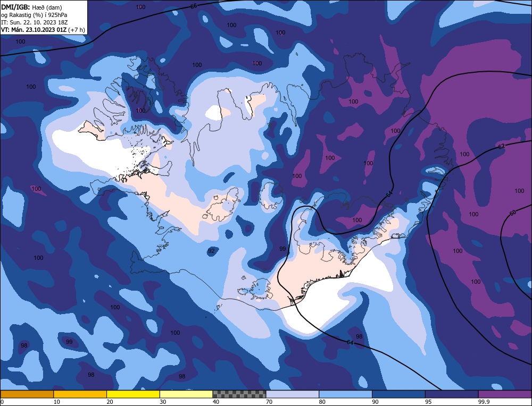Screen dimensions: 532x406
Task: Click the 'IT: Sun. 22. 10. 2023 18Z' line
Action: click(x=34, y=22)
